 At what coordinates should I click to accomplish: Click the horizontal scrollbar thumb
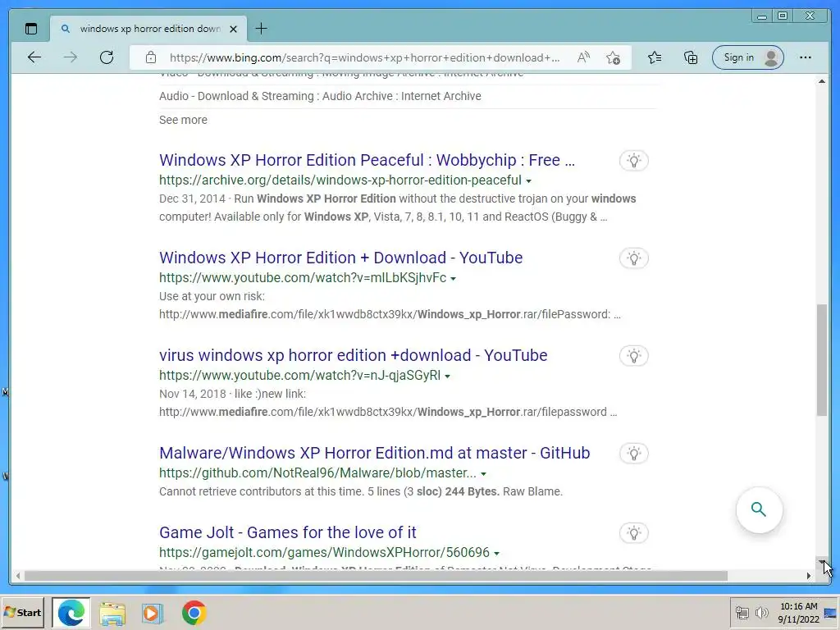[x=376, y=576]
